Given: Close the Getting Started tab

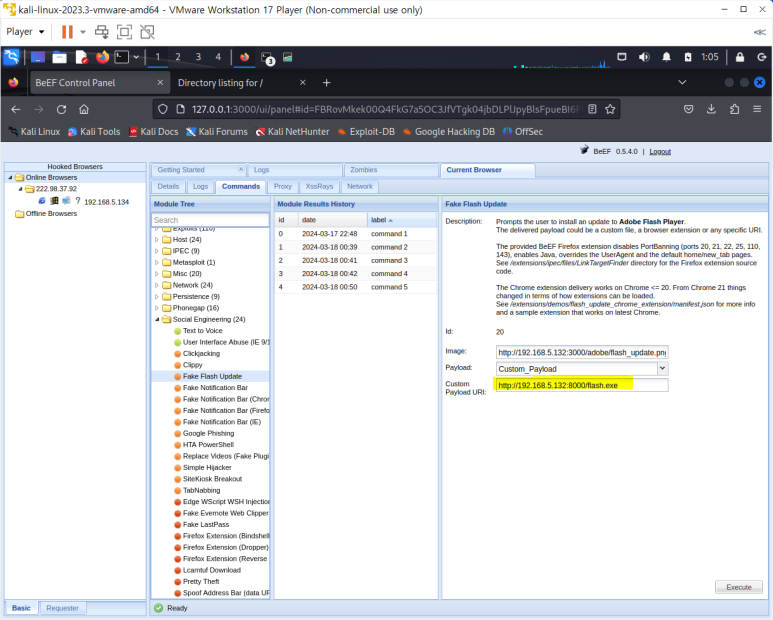Looking at the screenshot, I should click(241, 169).
